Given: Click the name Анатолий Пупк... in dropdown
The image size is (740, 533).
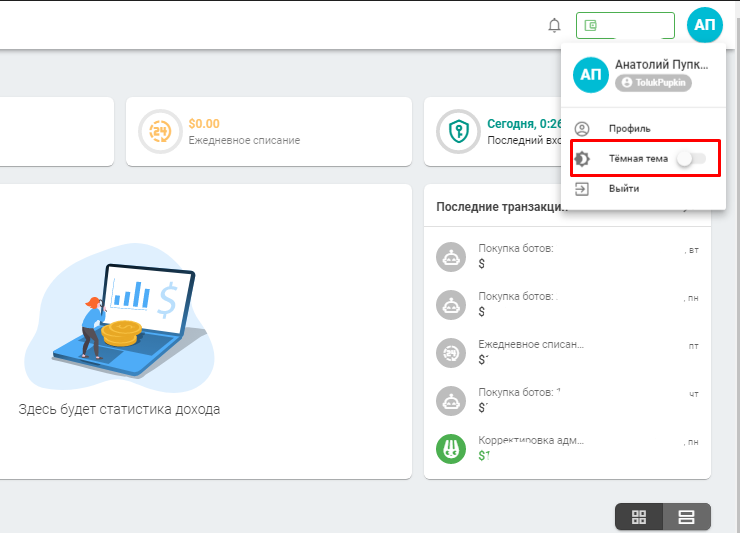Looking at the screenshot, I should coord(661,64).
